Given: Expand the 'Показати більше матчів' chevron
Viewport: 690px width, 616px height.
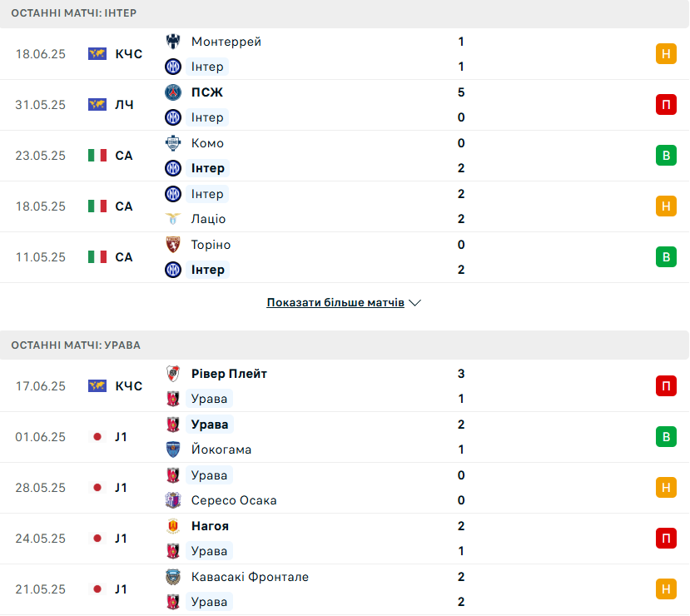Looking at the screenshot, I should (415, 303).
